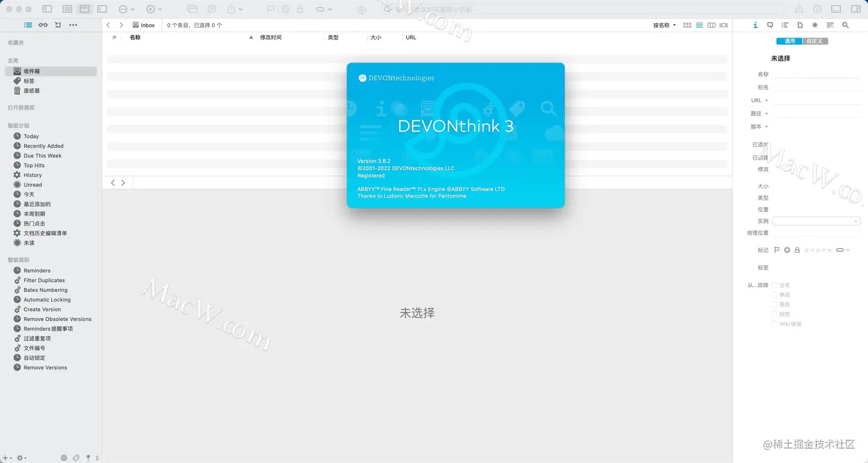Click the cloud sync toolbar icon
Viewport: 868px width, 463px height.
coord(362,9)
